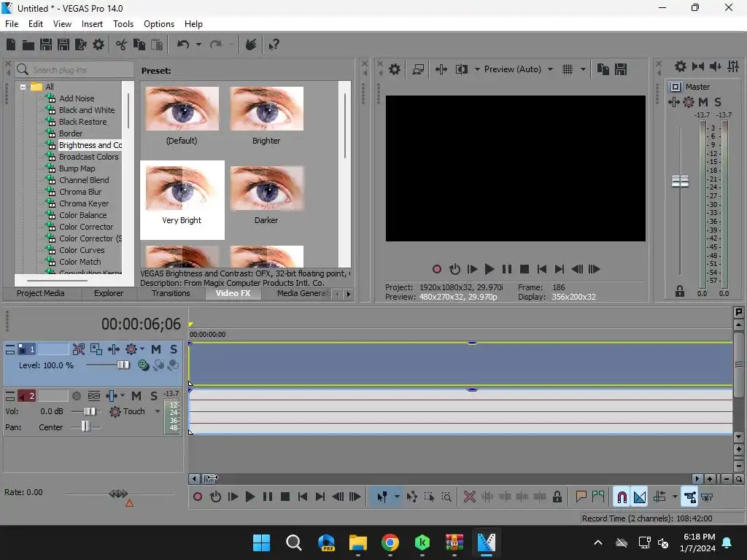The height and width of the screenshot is (560, 747).
Task: Toggle Enable Snapping magnet icon
Action: tap(622, 497)
